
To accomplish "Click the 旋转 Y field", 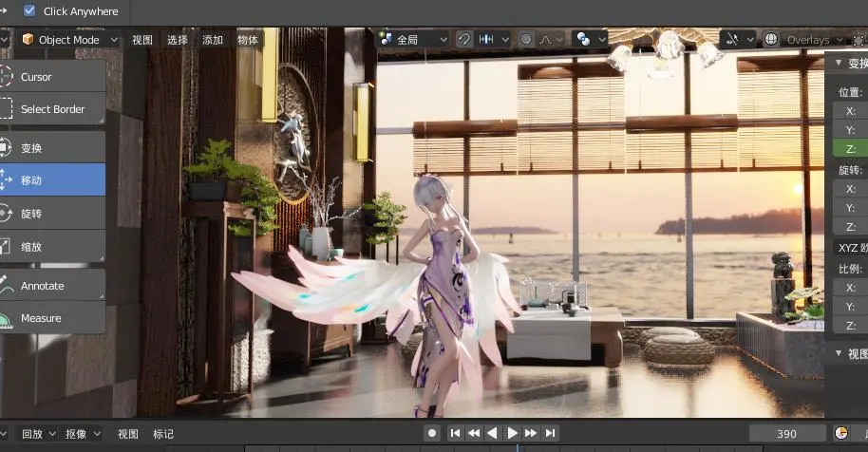I will pyautogui.click(x=851, y=207).
